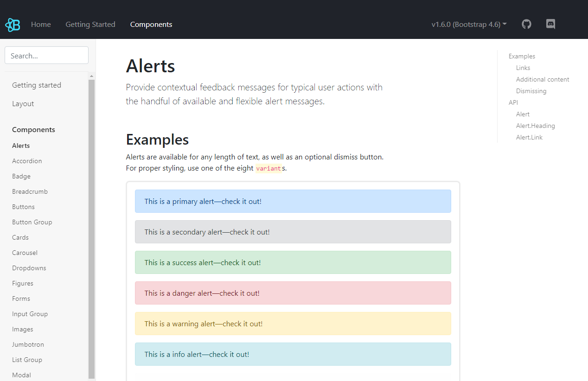The width and height of the screenshot is (588, 381).
Task: Jump to the Dismissing section via table of contents
Action: pyautogui.click(x=531, y=91)
